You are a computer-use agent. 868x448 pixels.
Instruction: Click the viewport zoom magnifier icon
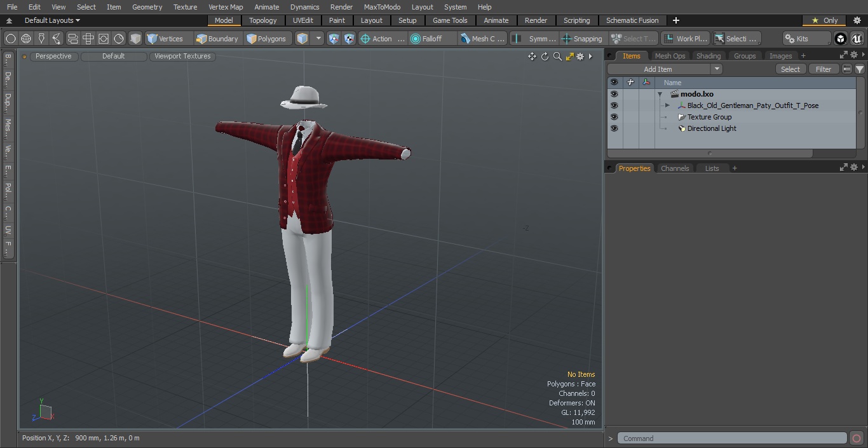557,57
